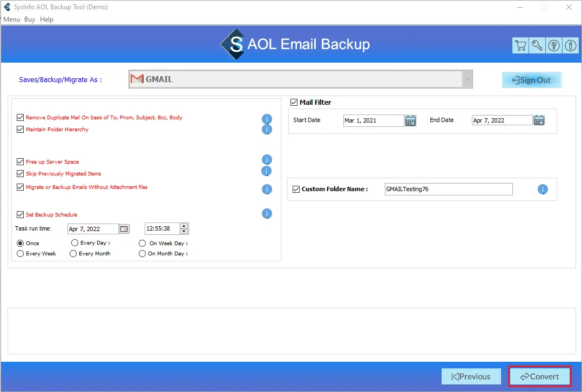Open the About info icon in header
This screenshot has height=392, width=582.
click(x=571, y=46)
